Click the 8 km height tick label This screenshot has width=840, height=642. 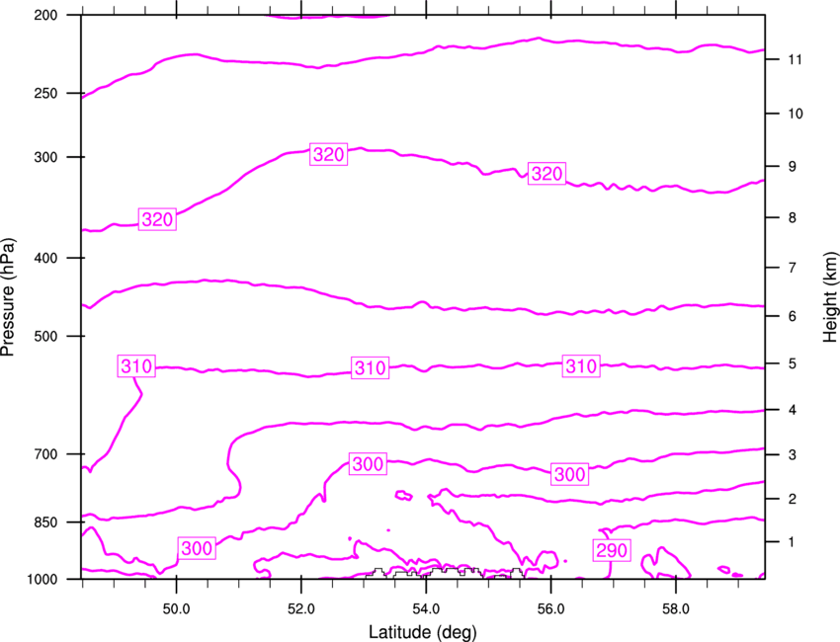coord(793,217)
